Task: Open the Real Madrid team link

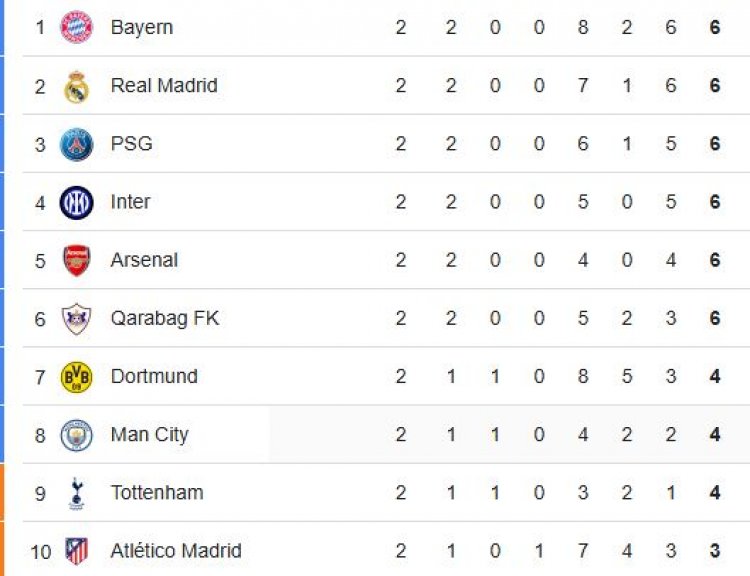Action: click(x=164, y=86)
